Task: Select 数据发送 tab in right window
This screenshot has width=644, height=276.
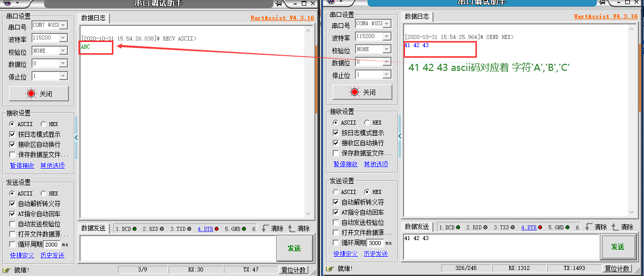Action: tap(417, 227)
